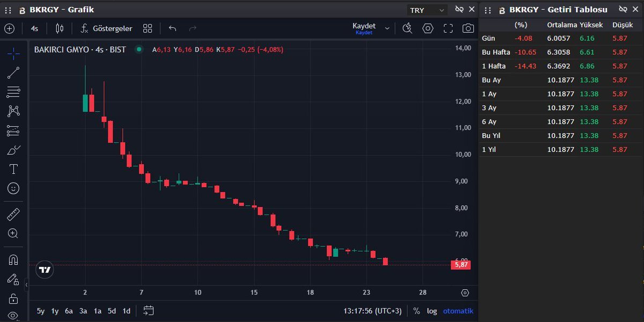Screen dimensions: 644x322
Task: Undo the last chart action
Action: click(172, 28)
